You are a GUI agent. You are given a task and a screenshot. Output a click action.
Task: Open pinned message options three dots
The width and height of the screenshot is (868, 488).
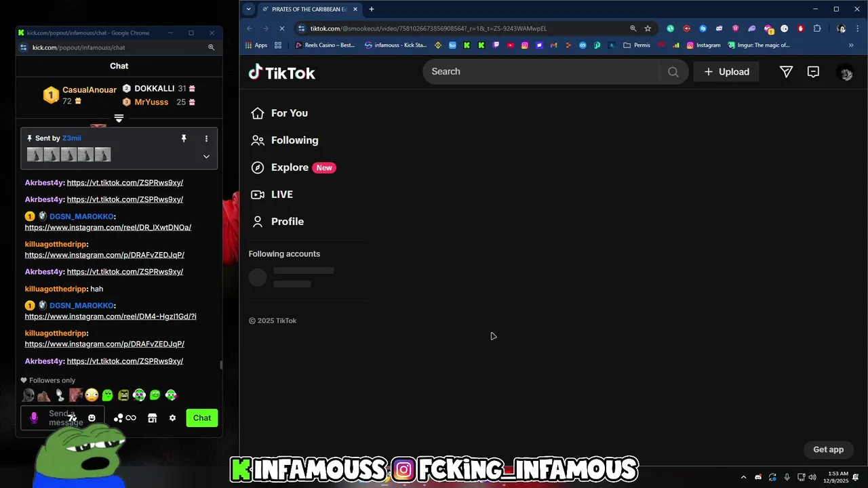[206, 138]
